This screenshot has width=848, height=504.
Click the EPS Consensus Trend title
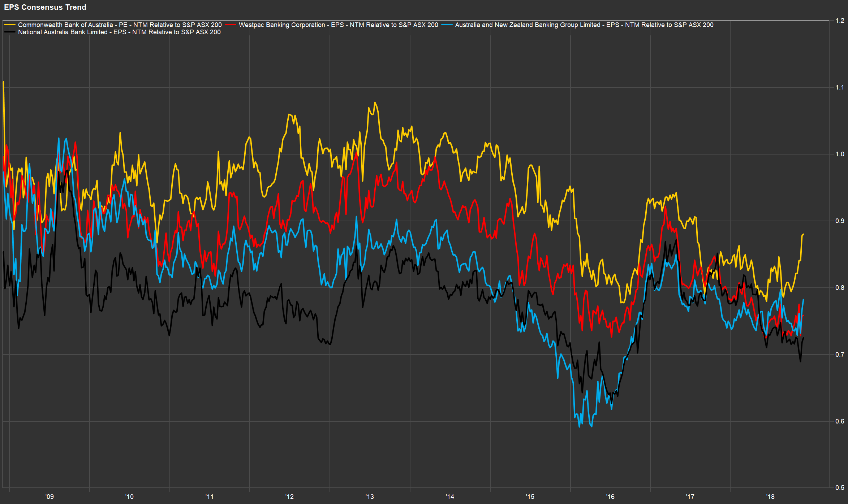[x=45, y=7]
